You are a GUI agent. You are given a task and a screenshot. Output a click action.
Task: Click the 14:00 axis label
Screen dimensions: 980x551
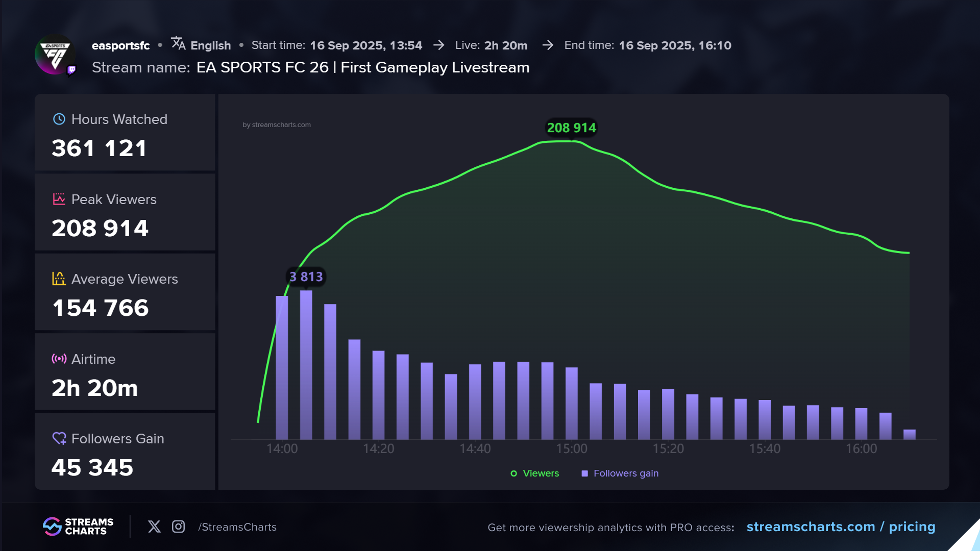pyautogui.click(x=282, y=449)
